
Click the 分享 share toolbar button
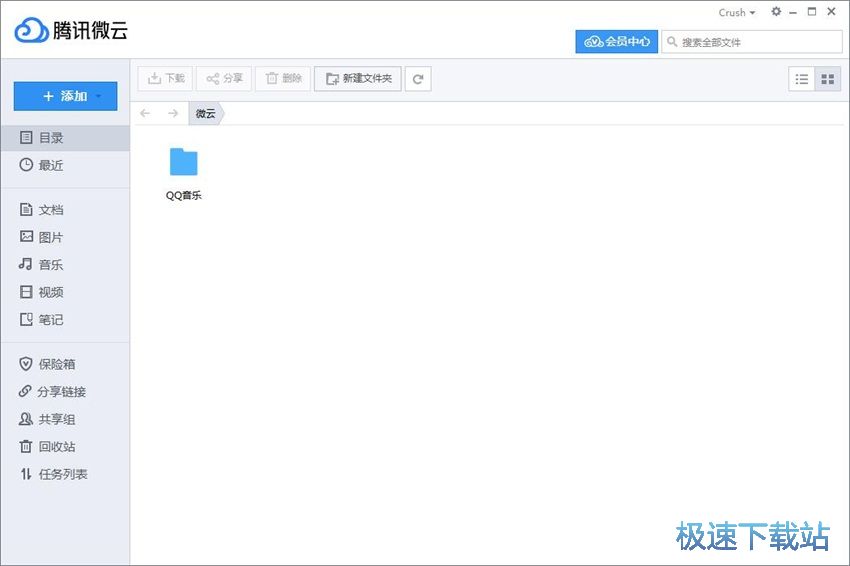224,79
